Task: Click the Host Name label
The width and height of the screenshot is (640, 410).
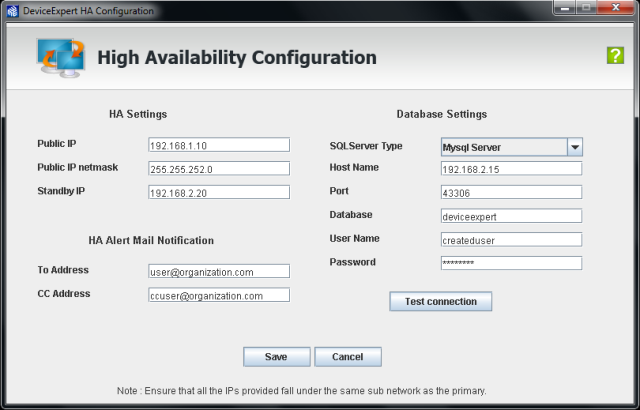Action: pos(354,167)
